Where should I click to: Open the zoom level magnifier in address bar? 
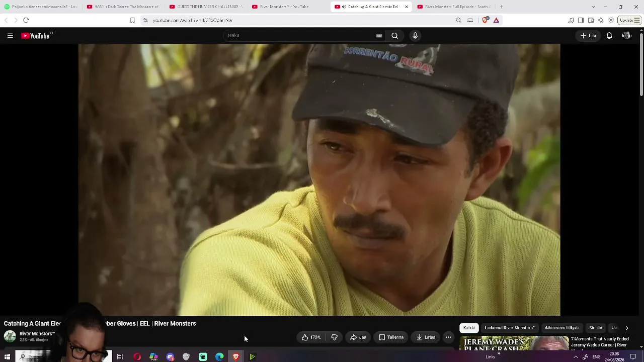(x=458, y=20)
